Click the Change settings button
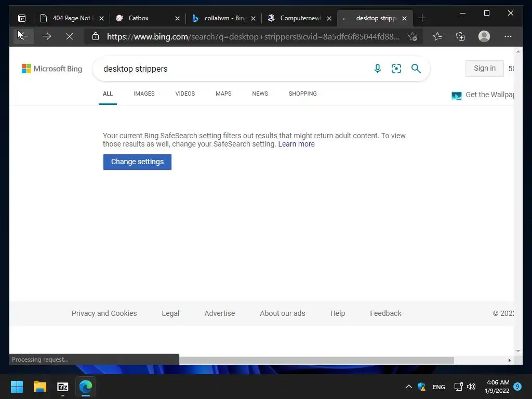The image size is (532, 399). click(x=137, y=162)
